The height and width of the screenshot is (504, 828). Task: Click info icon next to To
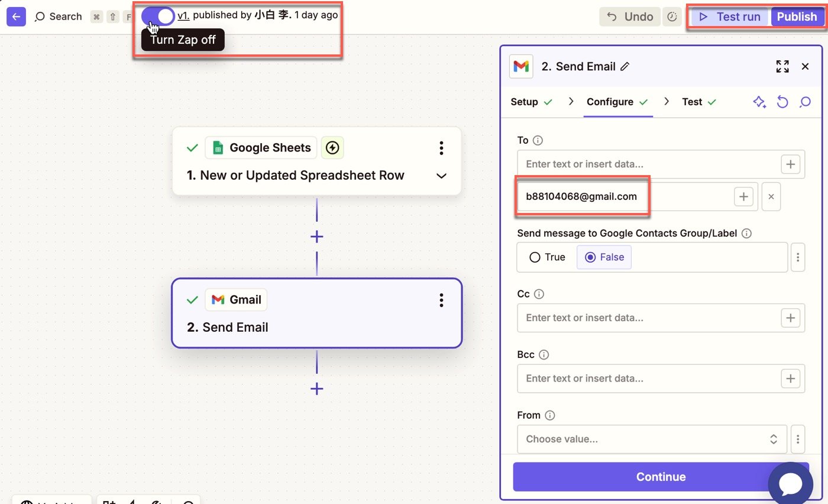pyautogui.click(x=538, y=141)
